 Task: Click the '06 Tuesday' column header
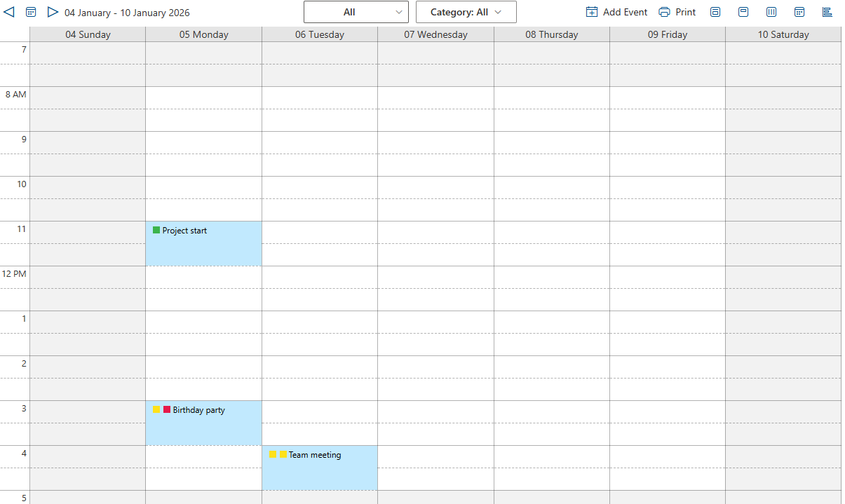(x=320, y=34)
